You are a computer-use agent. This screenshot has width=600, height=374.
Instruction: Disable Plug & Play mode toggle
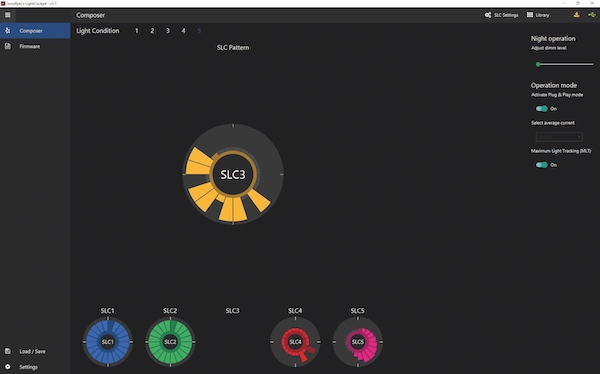tap(541, 109)
